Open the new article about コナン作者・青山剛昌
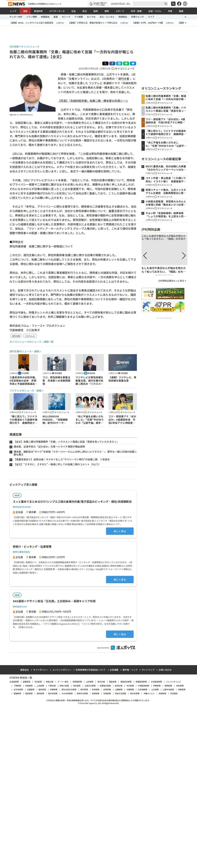The image size is (197, 868). (x=166, y=180)
